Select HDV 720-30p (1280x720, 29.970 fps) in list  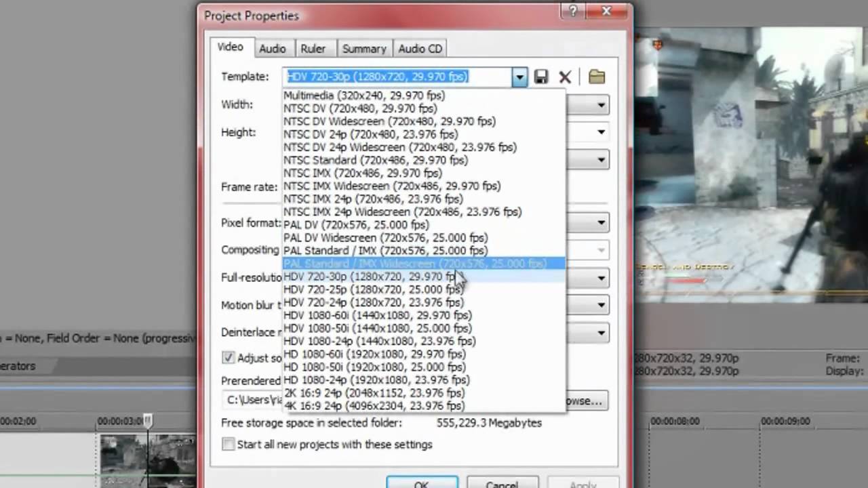point(423,277)
